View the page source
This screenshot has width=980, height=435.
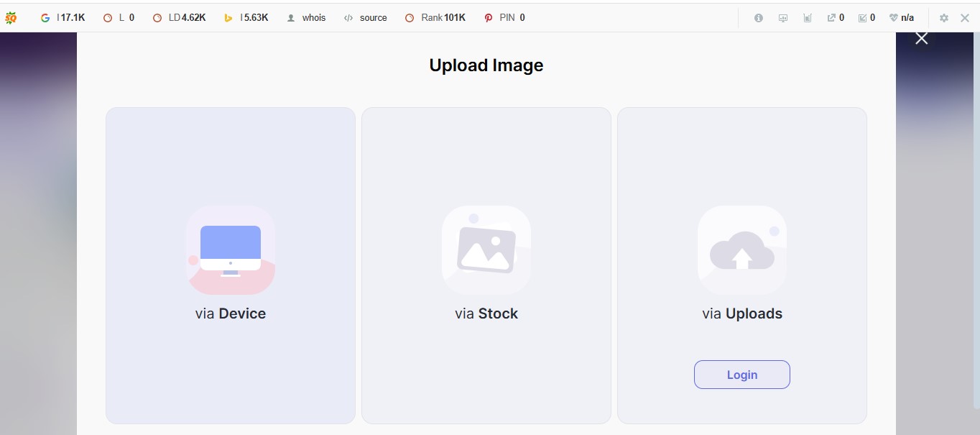(366, 17)
